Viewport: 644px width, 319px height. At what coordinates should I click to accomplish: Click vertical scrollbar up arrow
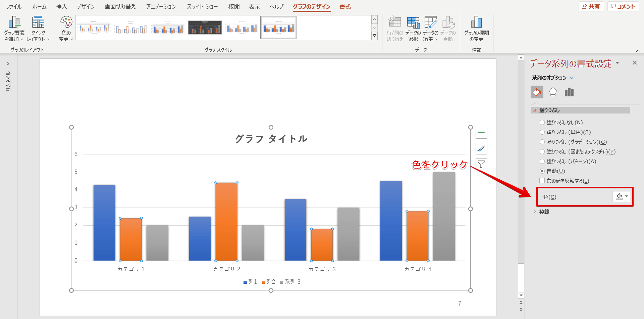521,58
